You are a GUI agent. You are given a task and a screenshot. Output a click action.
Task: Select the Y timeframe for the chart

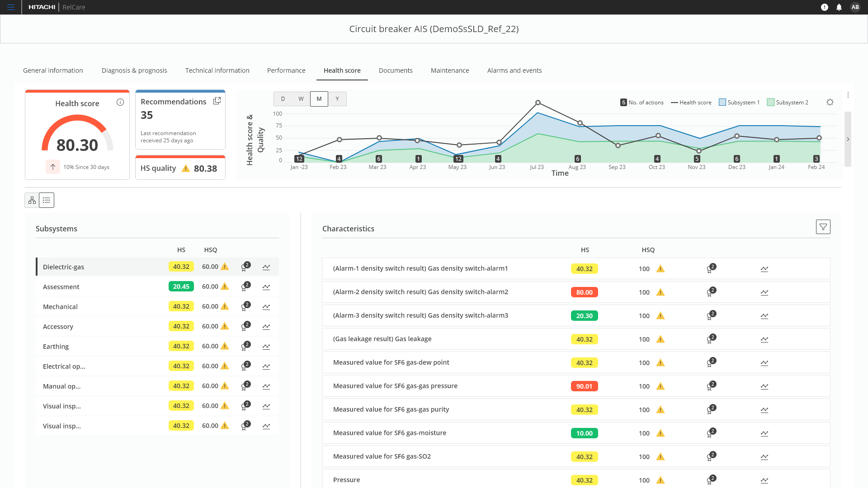[337, 99]
